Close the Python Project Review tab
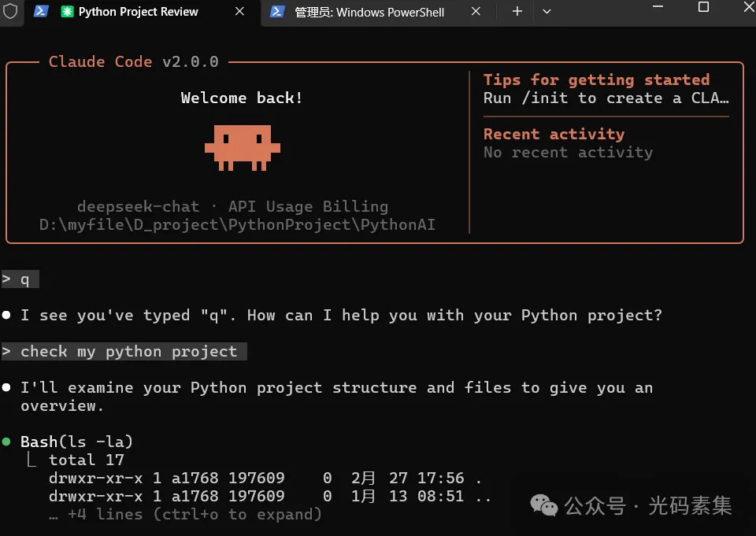The width and height of the screenshot is (756, 536). click(239, 12)
